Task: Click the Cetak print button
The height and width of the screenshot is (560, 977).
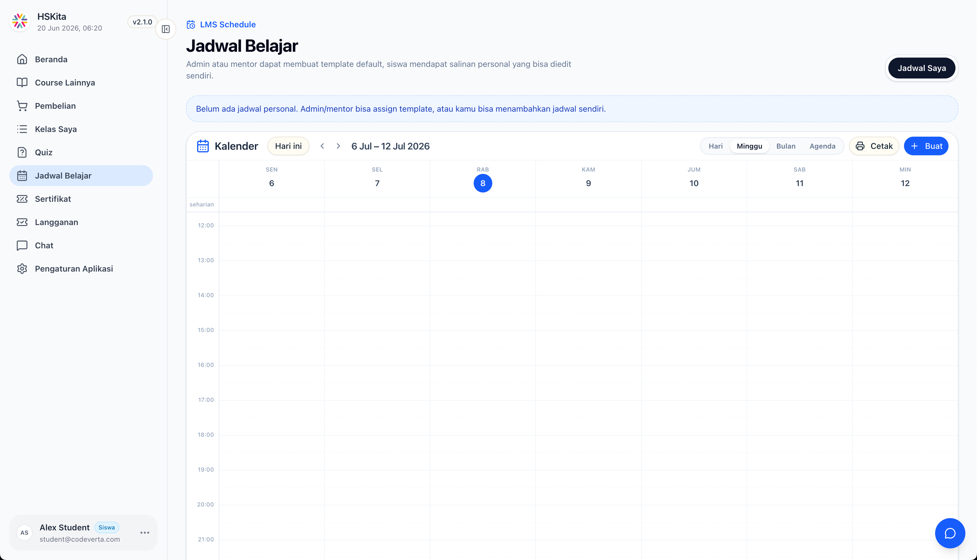Action: pos(874,146)
